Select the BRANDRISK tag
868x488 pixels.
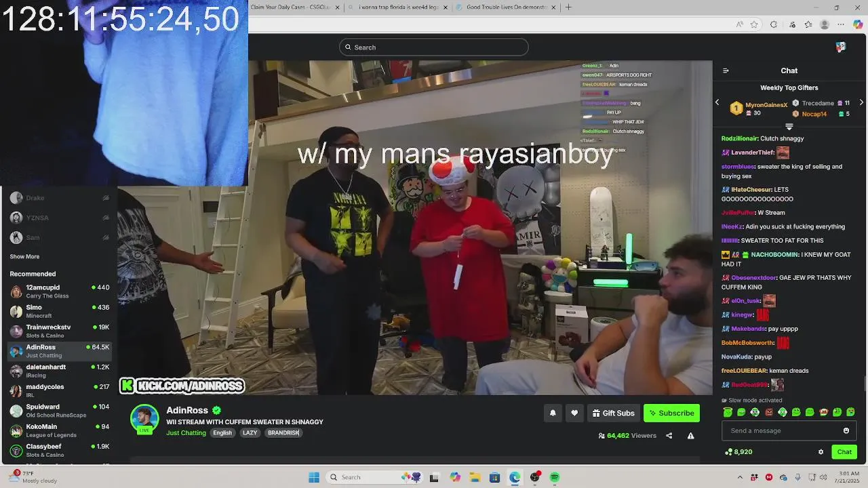[x=283, y=433]
